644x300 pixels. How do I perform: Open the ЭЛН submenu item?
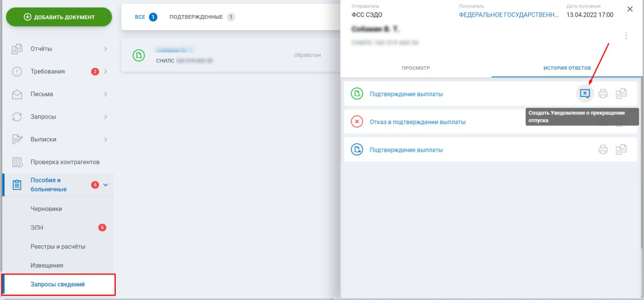[x=37, y=228]
